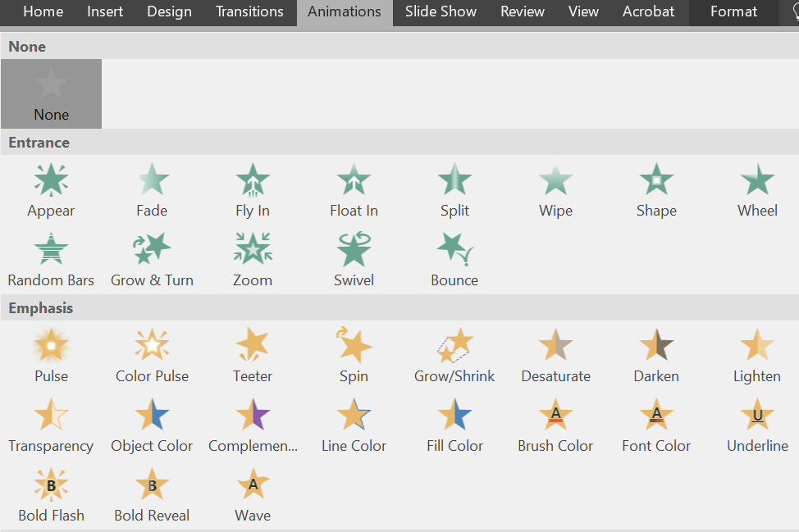Choose the Swivel entrance animation
This screenshot has height=532, width=799.
pyautogui.click(x=354, y=260)
